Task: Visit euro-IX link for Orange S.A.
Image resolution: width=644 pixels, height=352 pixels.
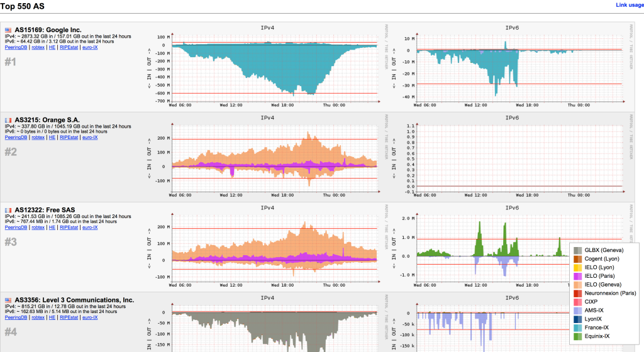Action: click(90, 138)
